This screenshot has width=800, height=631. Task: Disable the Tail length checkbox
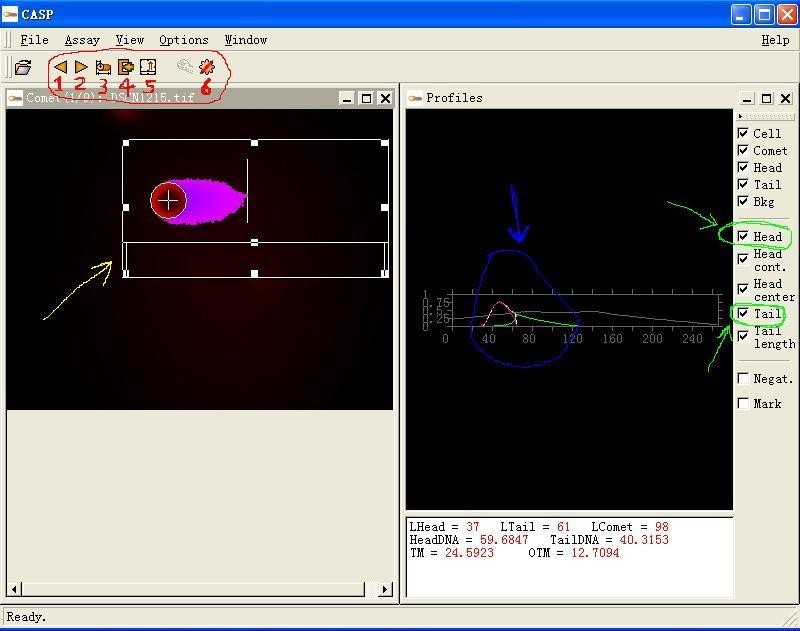[743, 337]
